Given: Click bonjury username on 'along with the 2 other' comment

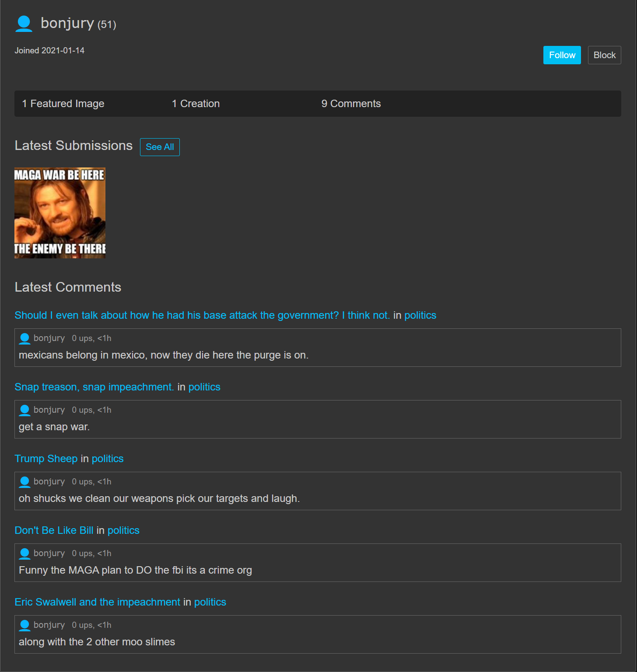Looking at the screenshot, I should [49, 625].
